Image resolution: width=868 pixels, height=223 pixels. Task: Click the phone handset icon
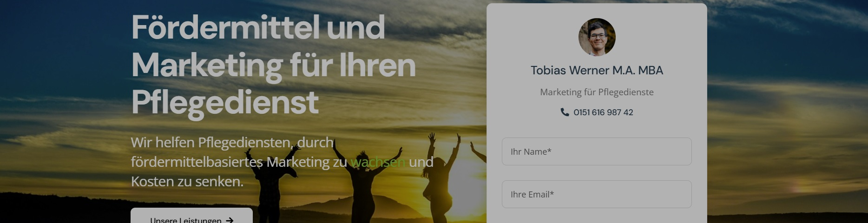coord(565,112)
